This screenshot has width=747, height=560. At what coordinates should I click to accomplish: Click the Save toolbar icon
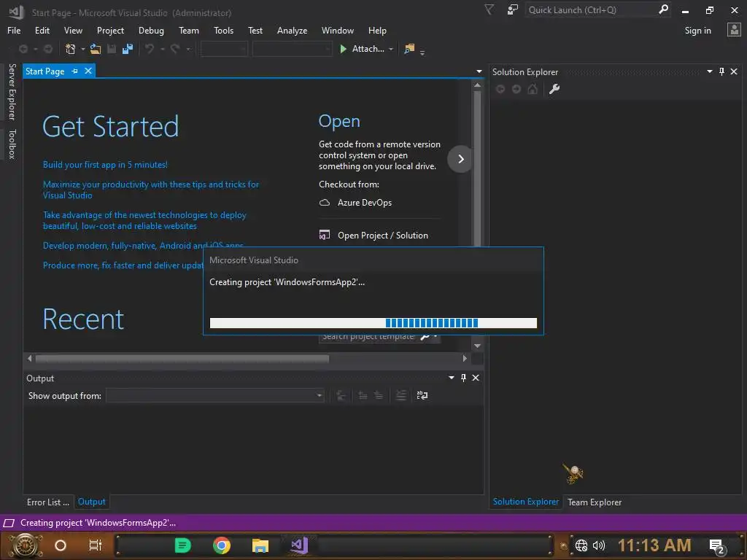[112, 49]
